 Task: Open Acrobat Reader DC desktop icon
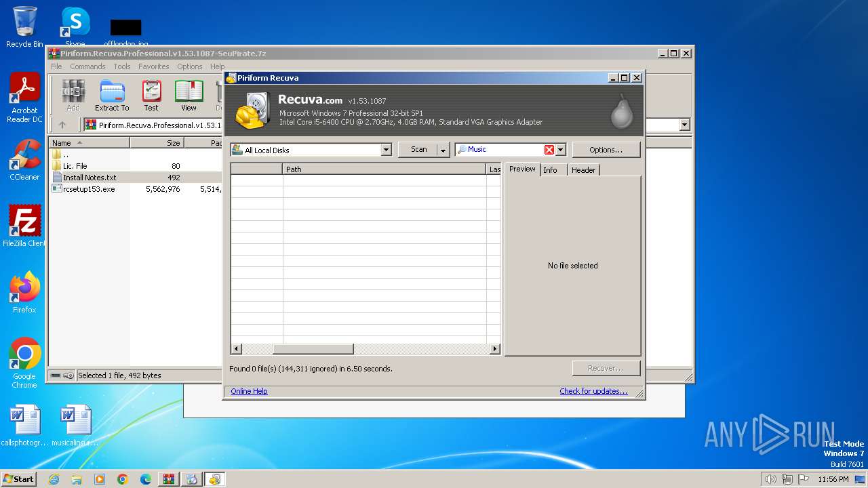point(24,98)
